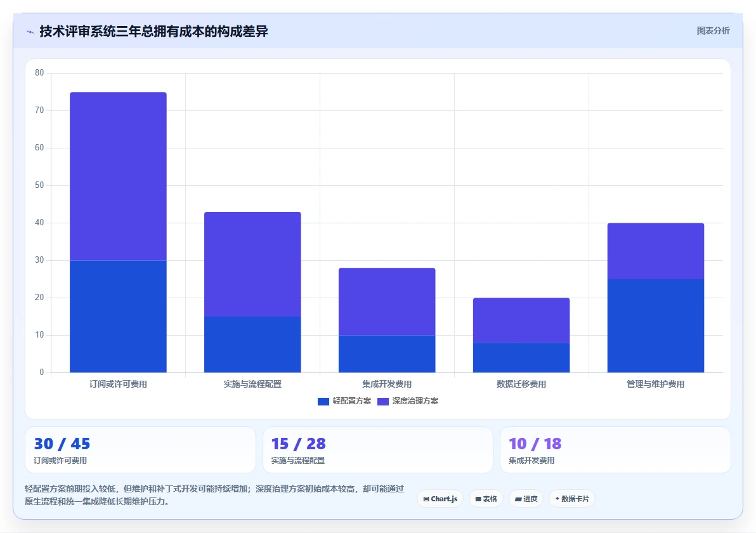The width and height of the screenshot is (756, 533).
Task: Click the 数据迁移费用 axis label
Action: 521,385
